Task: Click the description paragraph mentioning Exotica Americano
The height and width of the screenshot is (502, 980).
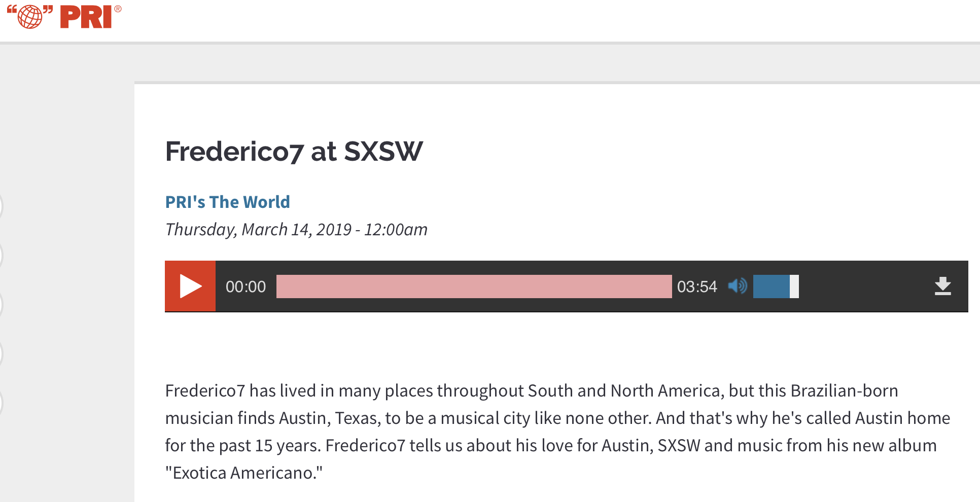Action: pyautogui.click(x=557, y=432)
